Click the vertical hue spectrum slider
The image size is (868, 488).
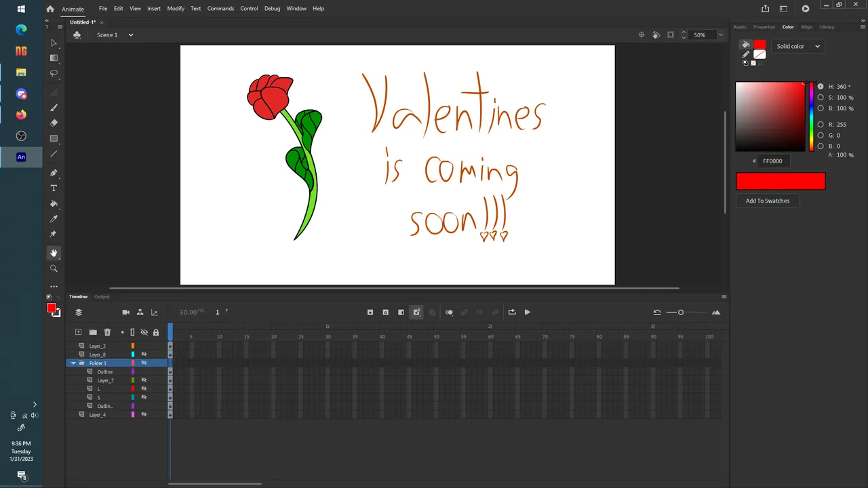[812, 117]
